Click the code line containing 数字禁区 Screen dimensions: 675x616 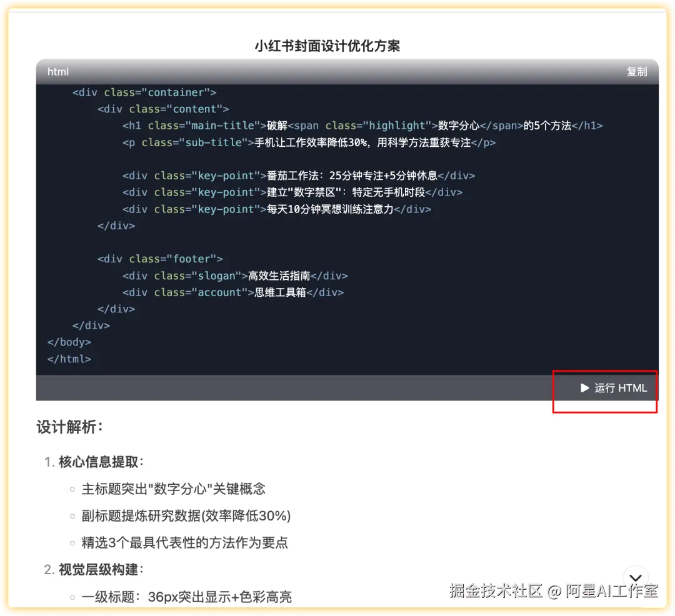coord(292,192)
